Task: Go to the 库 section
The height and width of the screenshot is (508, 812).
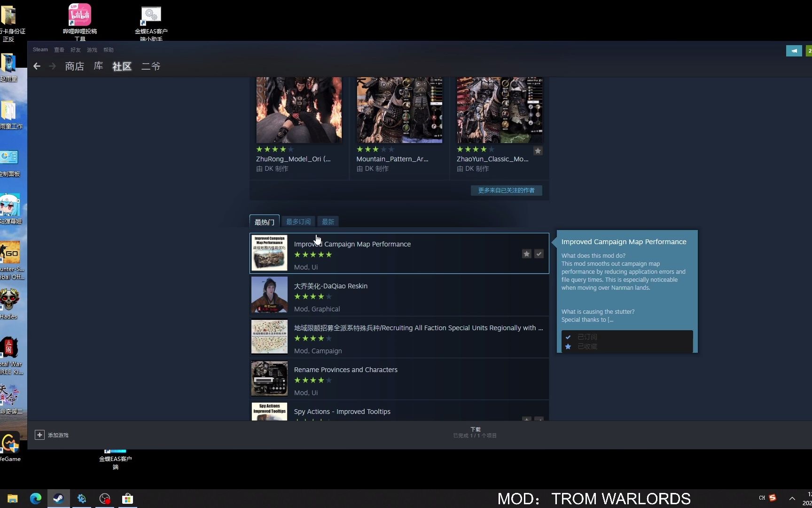Action: 98,66
